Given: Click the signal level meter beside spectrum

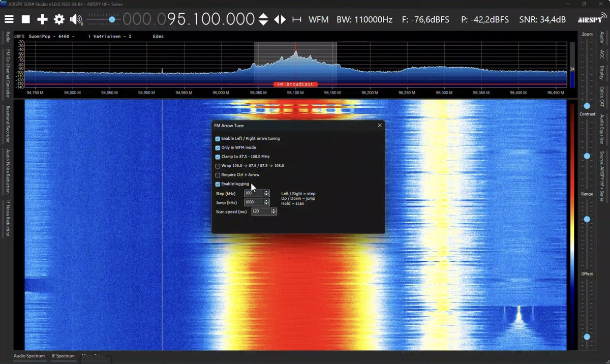Looking at the screenshot, I should point(572,65).
